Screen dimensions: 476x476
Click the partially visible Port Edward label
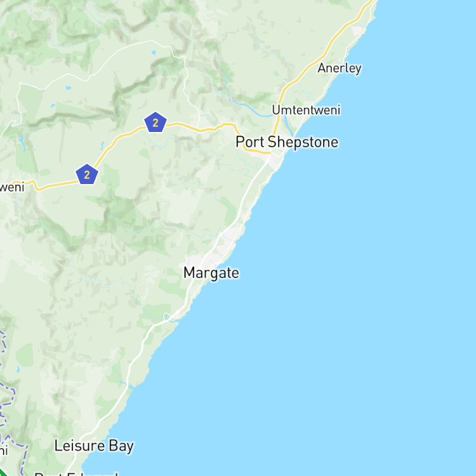[x=76, y=474]
